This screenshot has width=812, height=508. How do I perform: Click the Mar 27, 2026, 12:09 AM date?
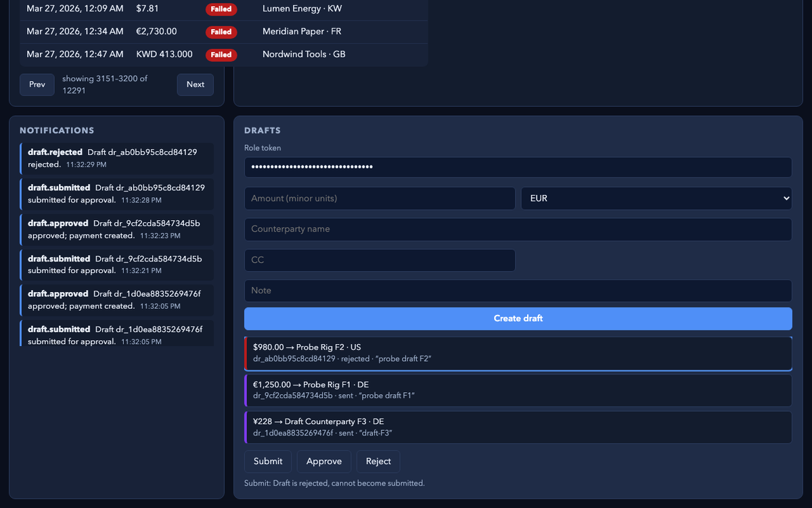point(75,9)
